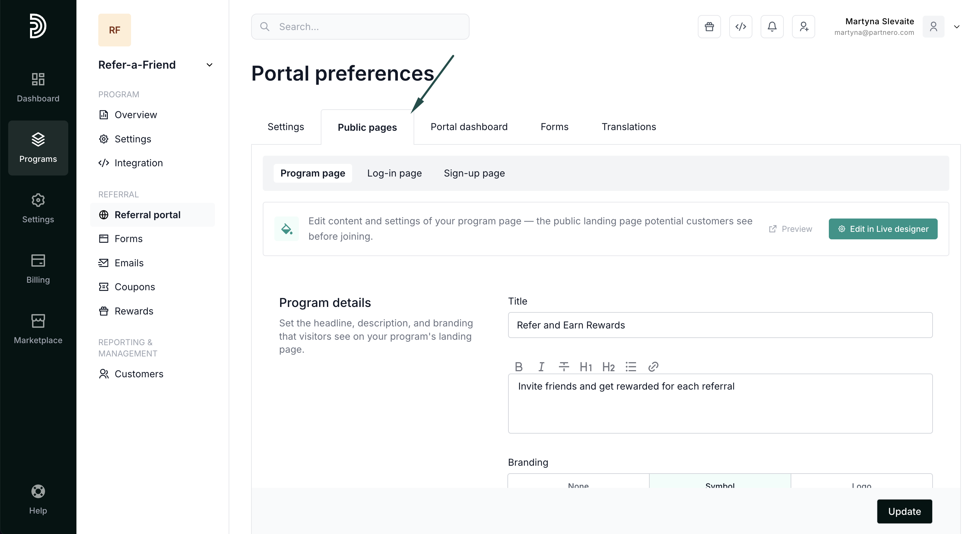This screenshot has width=980, height=534.
Task: Open Billing from the left sidebar
Action: pos(38,269)
